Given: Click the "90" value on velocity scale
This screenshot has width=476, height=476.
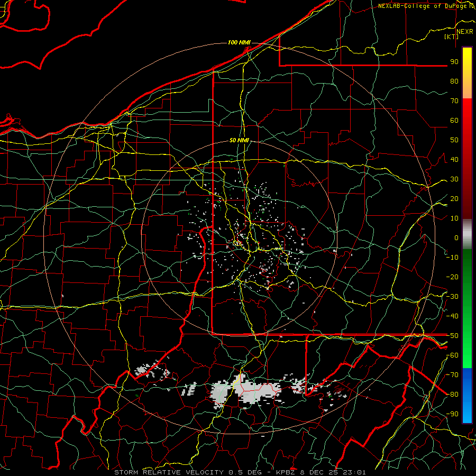Looking at the screenshot, I should 454,62.
